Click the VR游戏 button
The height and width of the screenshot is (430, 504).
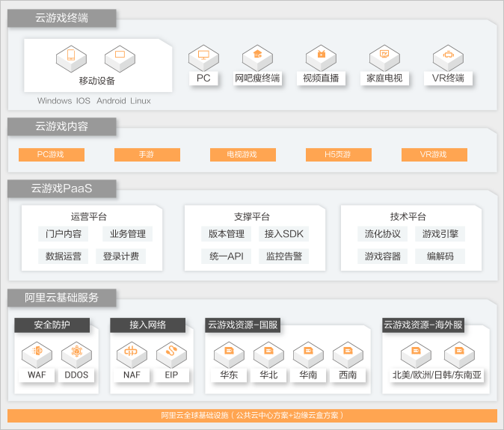tap(434, 155)
